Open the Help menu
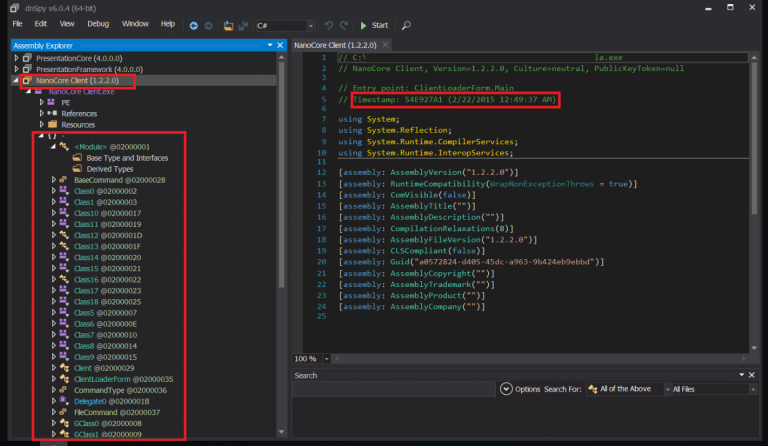The image size is (768, 446). click(168, 23)
